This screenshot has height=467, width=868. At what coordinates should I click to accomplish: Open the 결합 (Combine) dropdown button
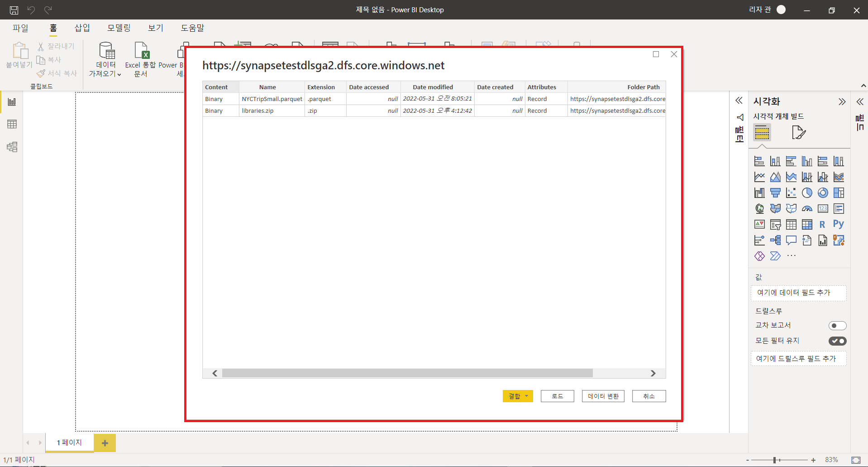pos(518,396)
